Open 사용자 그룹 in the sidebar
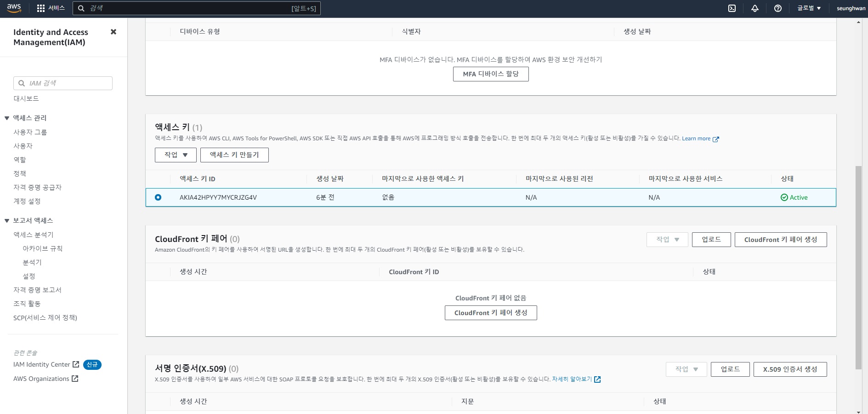868x414 pixels. (x=30, y=132)
